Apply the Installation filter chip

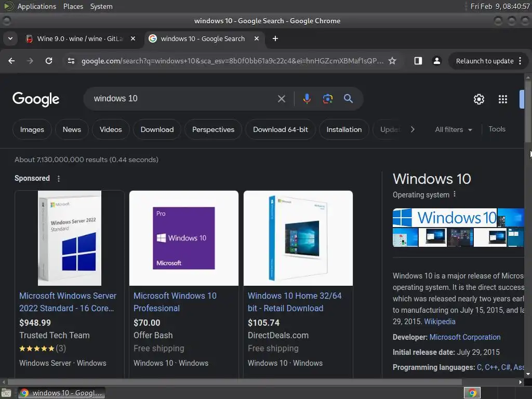(x=344, y=129)
